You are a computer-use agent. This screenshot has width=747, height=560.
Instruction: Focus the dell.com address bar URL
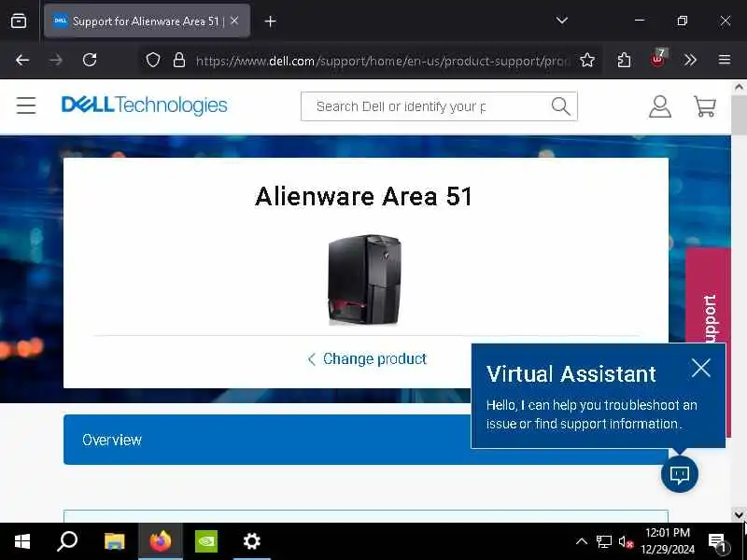(x=382, y=61)
